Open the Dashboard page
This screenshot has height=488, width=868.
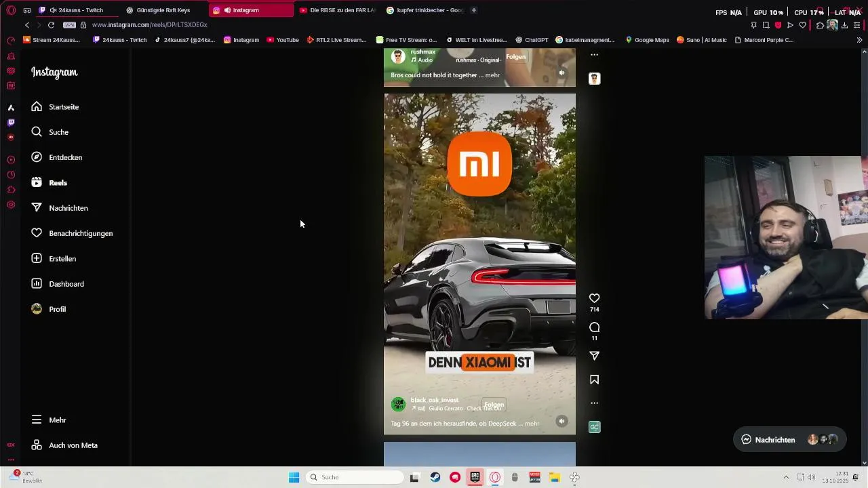58,284
